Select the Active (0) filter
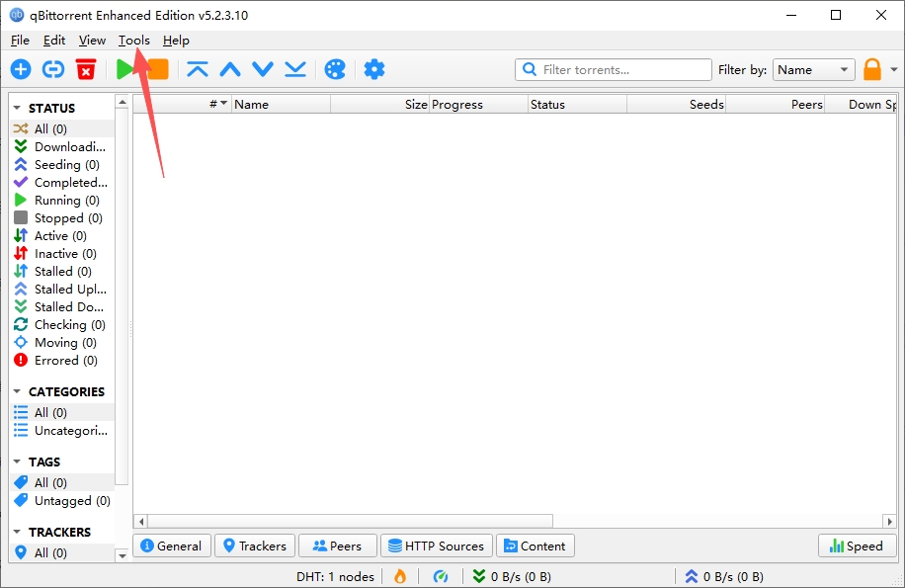This screenshot has width=905, height=588. pos(62,236)
